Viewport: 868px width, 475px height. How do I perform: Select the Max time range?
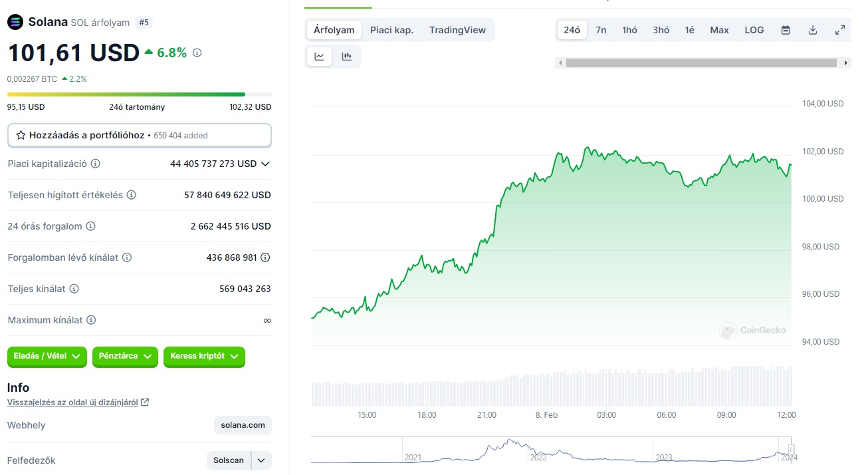pos(719,30)
